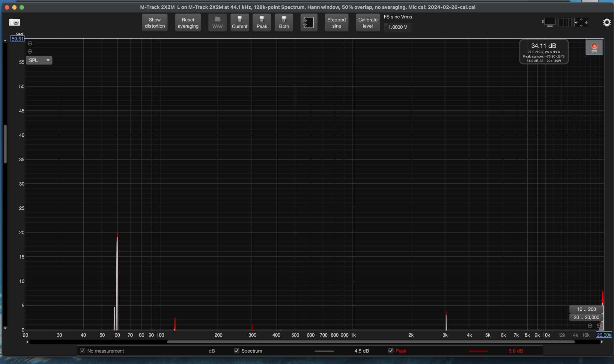Click the red Peak trace line swatch

(478, 351)
